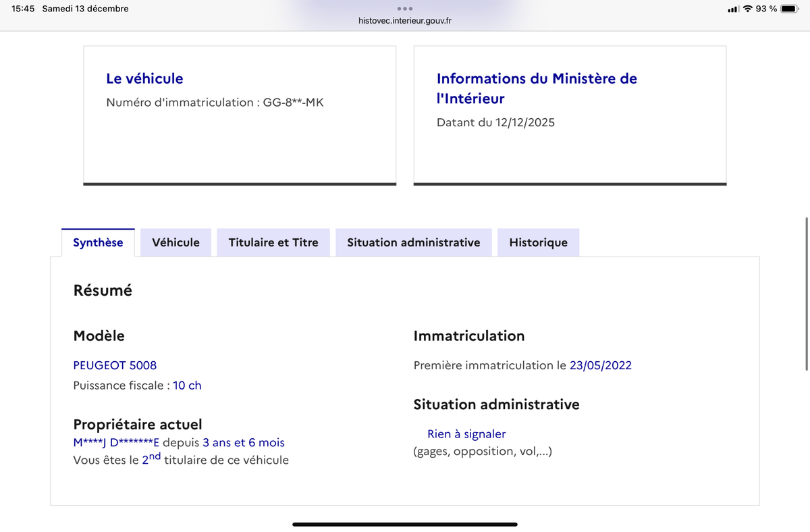Tap the battery icon in status bar

(790, 9)
